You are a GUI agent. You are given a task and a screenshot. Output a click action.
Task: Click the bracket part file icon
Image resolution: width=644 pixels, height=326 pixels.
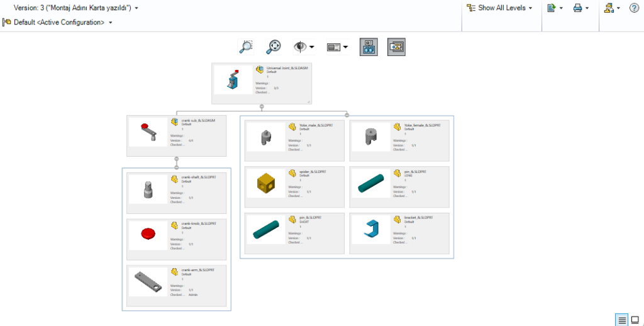tap(398, 219)
